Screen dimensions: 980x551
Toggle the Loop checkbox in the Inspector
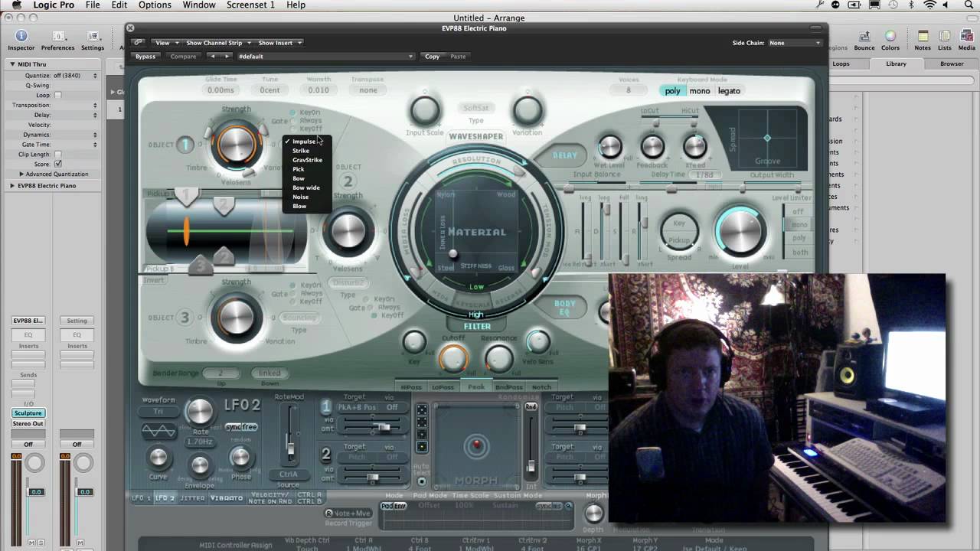coord(57,95)
